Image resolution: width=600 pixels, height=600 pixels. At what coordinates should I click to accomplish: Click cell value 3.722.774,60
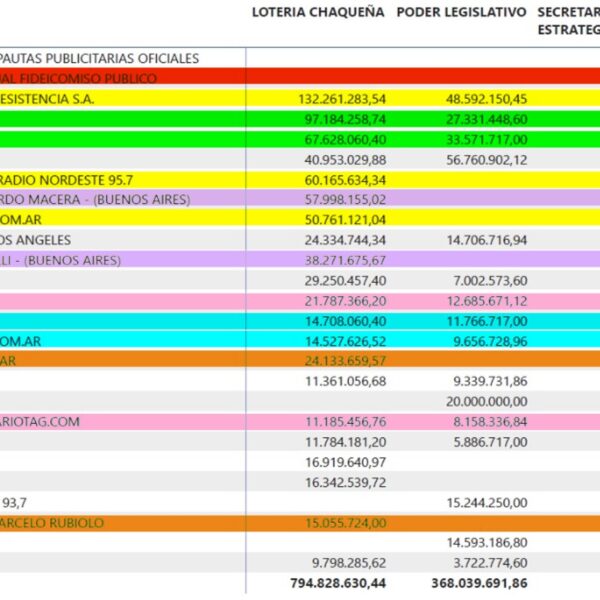(490, 563)
